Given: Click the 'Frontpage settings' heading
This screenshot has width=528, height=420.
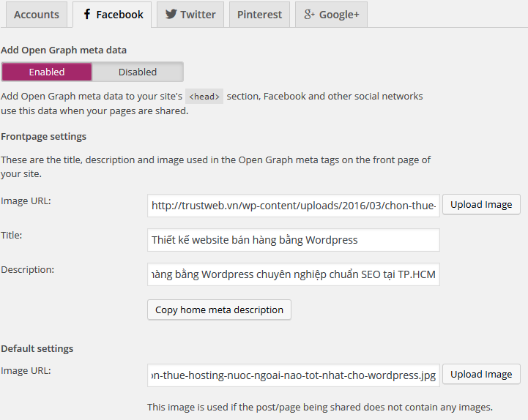Looking at the screenshot, I should (x=43, y=137).
